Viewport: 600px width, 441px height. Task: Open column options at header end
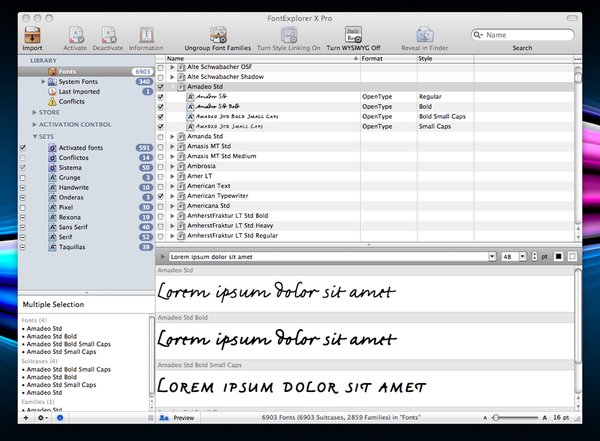tap(578, 59)
